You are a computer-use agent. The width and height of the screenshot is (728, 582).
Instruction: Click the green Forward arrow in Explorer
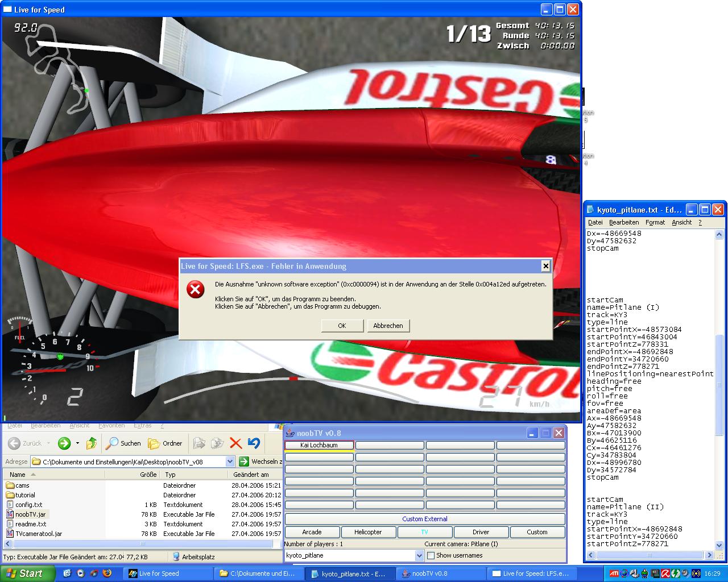point(64,443)
